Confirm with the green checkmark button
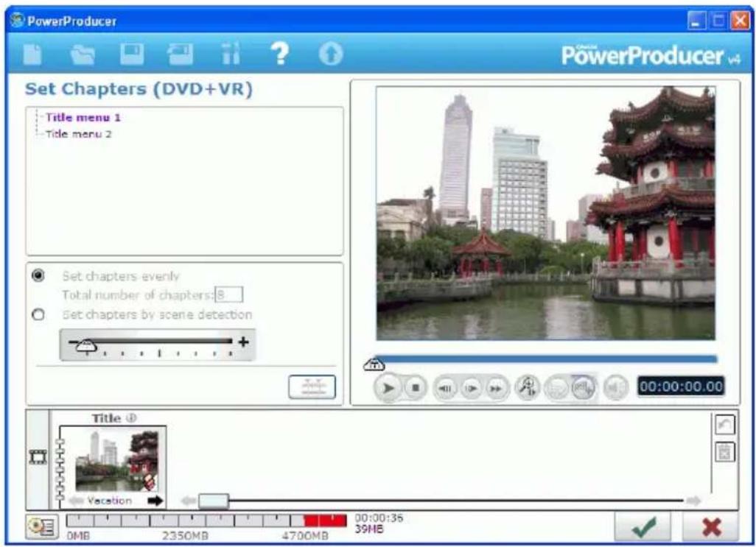Viewport: 756px width, 547px height. click(x=644, y=527)
